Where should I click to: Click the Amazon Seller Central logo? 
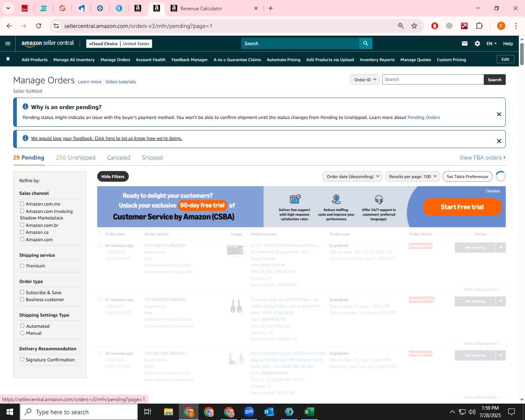coord(48,43)
